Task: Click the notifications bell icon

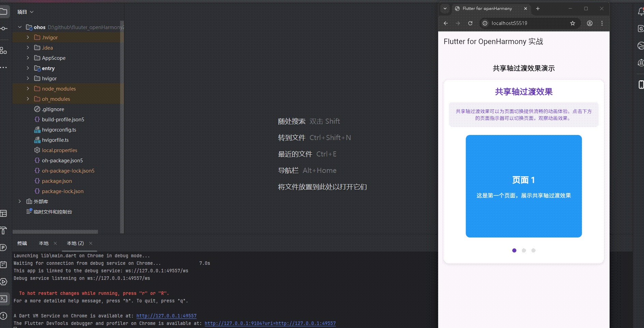Action: pos(641,11)
